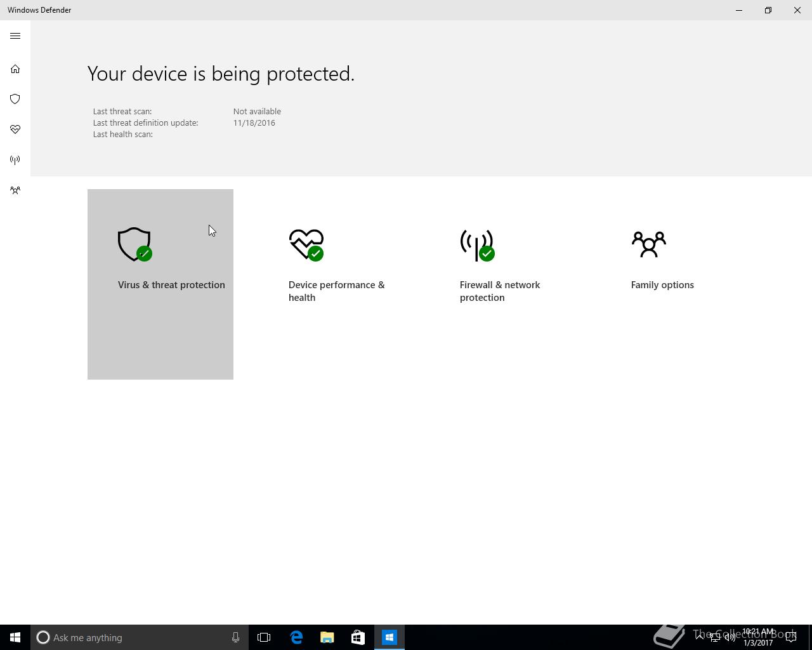This screenshot has width=812, height=650.
Task: Go to Home in the sidebar
Action: click(x=15, y=69)
